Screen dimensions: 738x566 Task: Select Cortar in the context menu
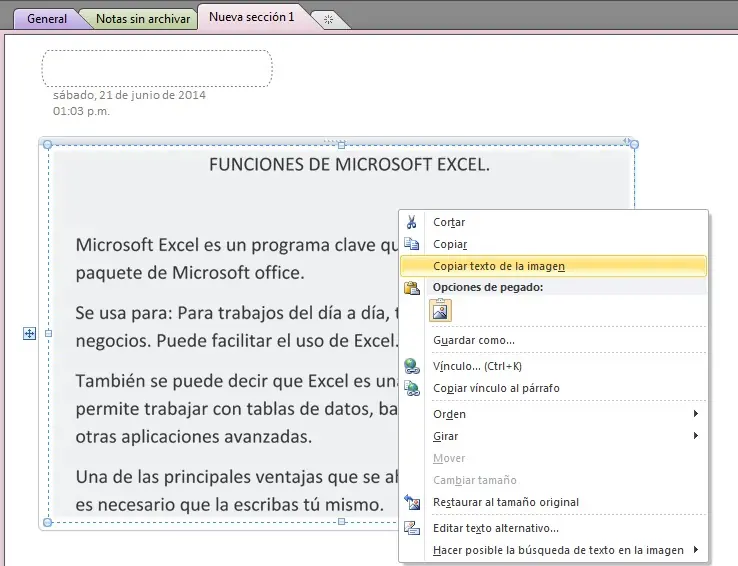tap(553, 222)
